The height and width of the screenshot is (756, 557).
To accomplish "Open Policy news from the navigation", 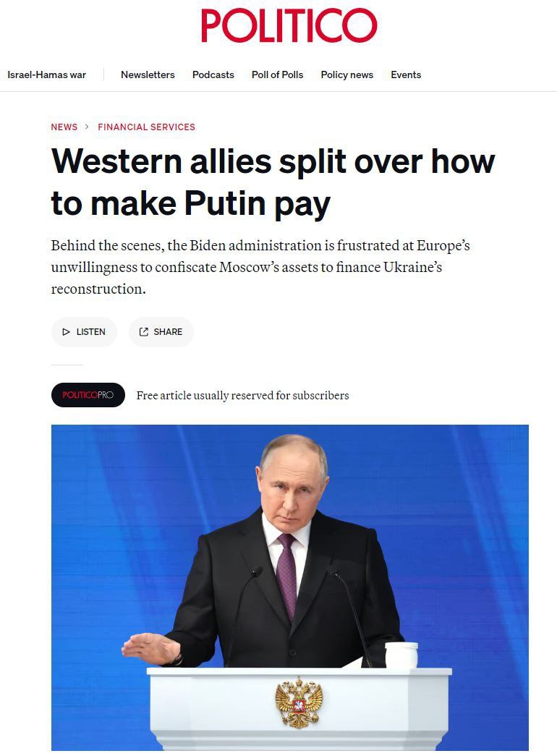I will [x=346, y=75].
